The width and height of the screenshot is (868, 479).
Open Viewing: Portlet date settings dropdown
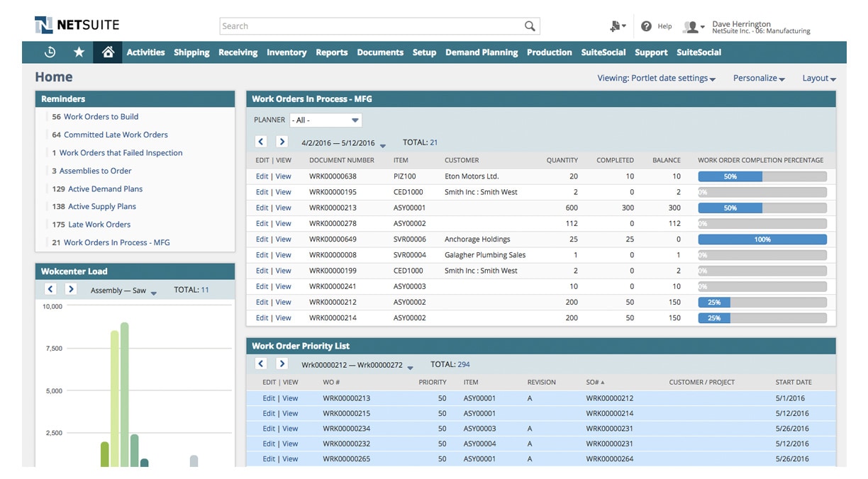656,79
